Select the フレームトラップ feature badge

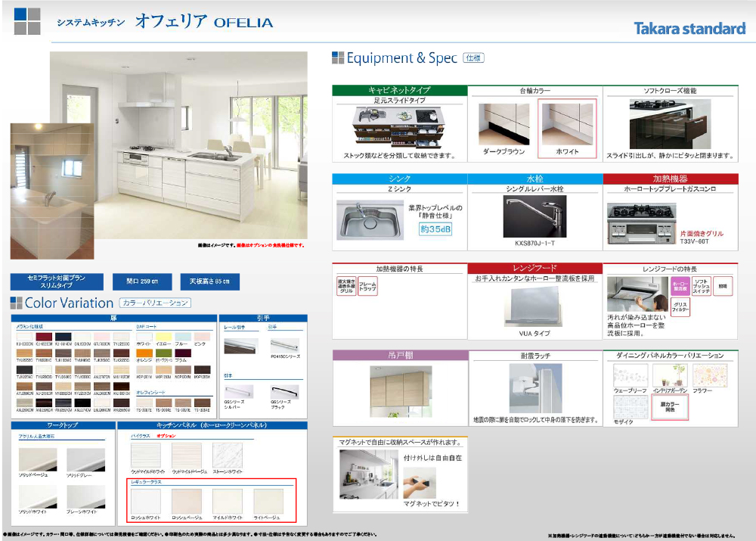tap(367, 287)
